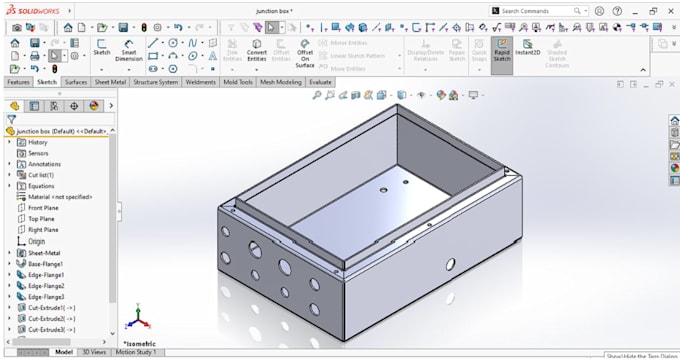Expand the Edge-Flange2 feature

(9, 286)
